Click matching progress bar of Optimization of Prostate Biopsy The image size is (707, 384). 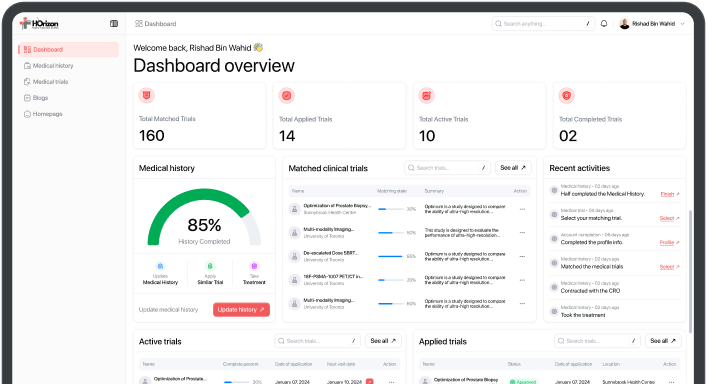pyautogui.click(x=391, y=209)
